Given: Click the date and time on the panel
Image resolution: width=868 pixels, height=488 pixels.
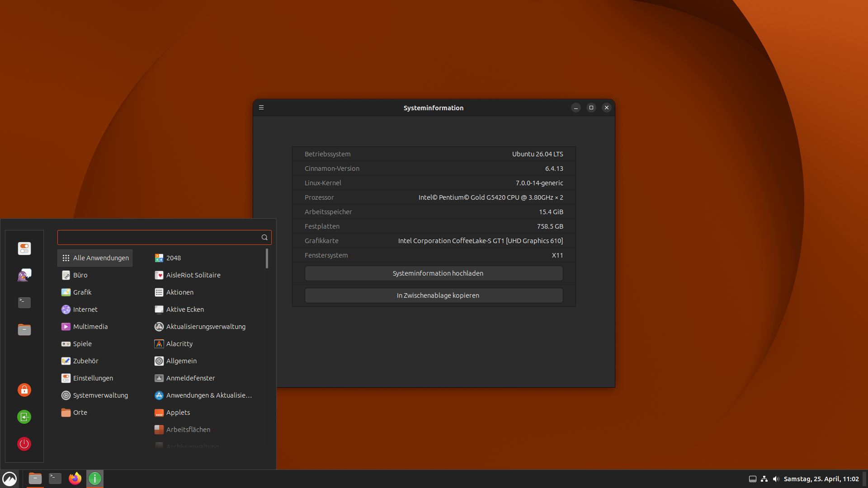Looking at the screenshot, I should pyautogui.click(x=821, y=479).
